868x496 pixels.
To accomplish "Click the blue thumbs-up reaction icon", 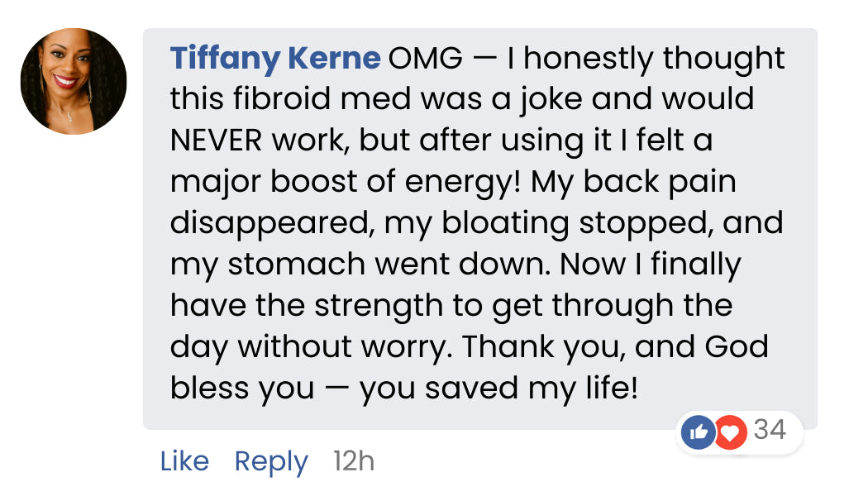I will click(x=697, y=432).
